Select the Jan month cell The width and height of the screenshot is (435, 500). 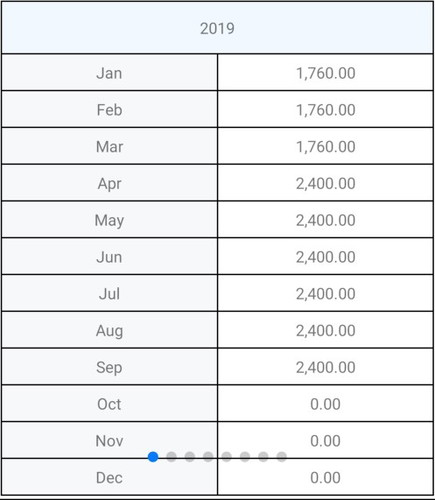pos(109,73)
